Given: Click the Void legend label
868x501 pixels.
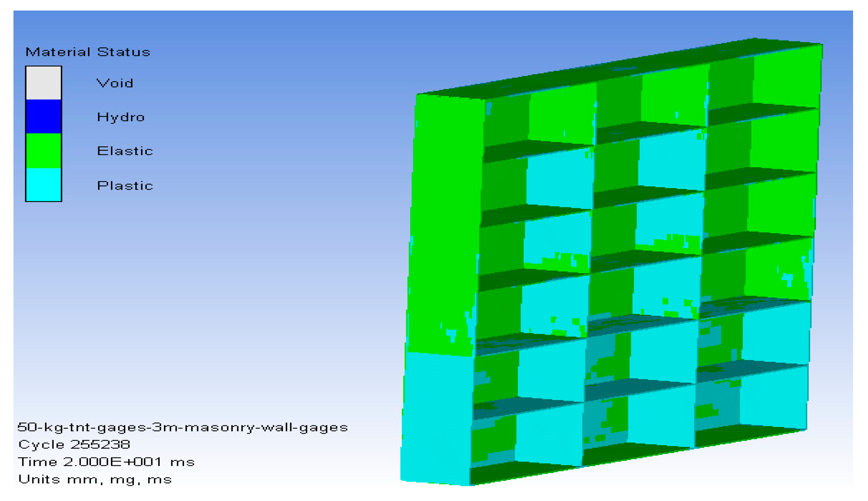Looking at the screenshot, I should pos(115,83).
